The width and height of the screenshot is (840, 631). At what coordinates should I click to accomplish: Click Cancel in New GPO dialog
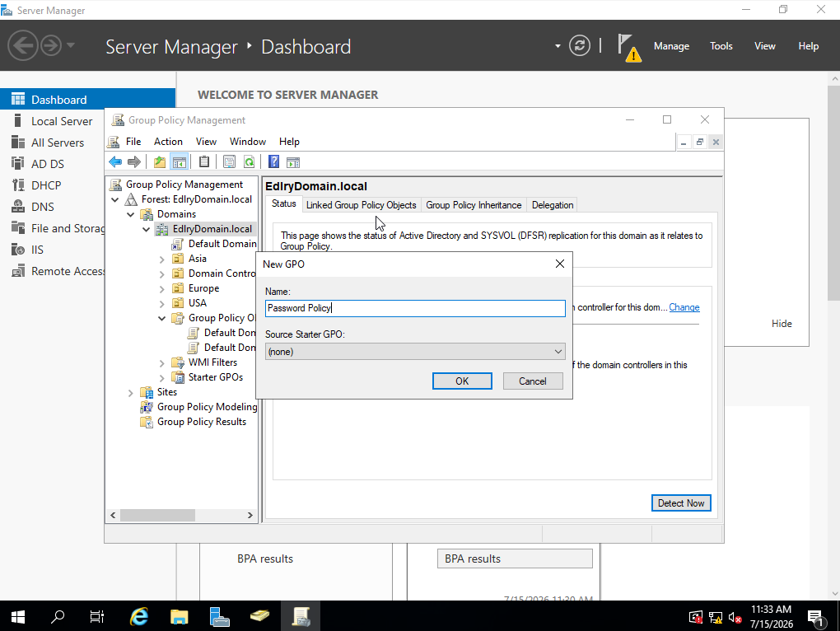coord(533,381)
